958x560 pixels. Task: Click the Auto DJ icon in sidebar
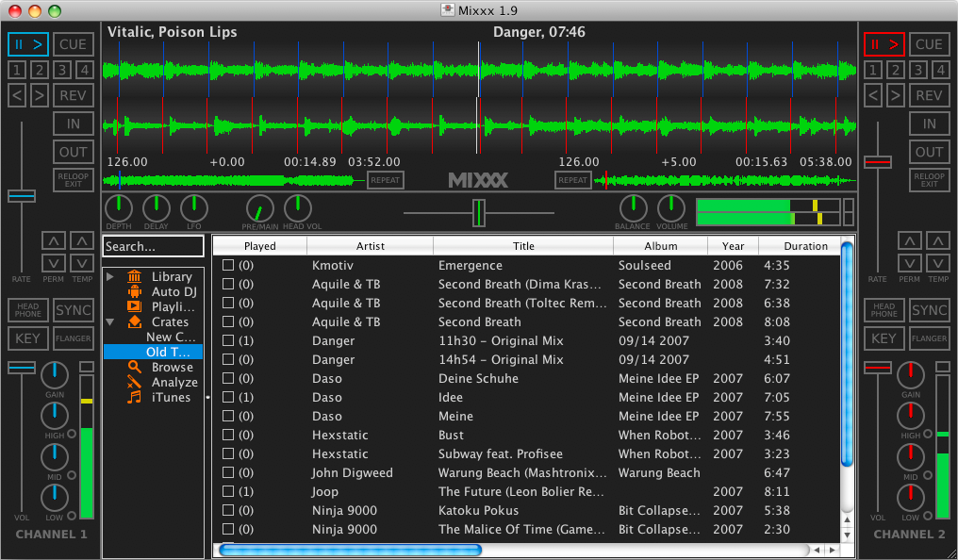point(134,291)
